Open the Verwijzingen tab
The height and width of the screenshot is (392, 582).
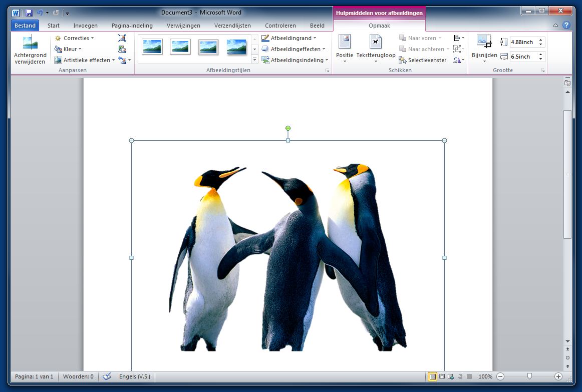click(x=183, y=26)
